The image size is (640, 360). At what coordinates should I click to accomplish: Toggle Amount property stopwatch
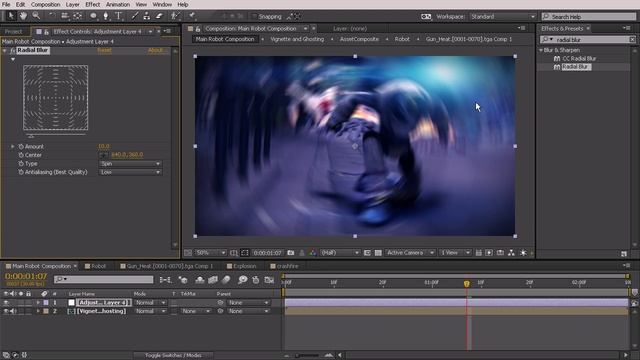coord(21,146)
